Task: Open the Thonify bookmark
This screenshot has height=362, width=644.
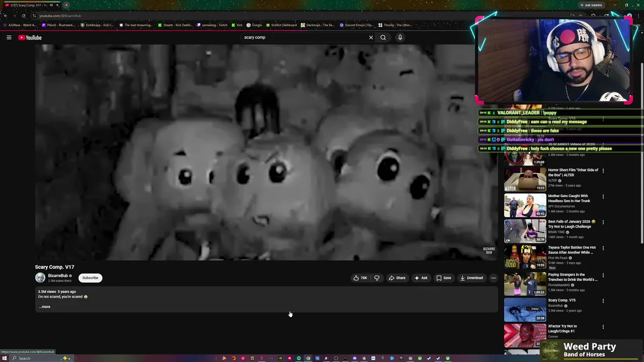Action: point(395,25)
